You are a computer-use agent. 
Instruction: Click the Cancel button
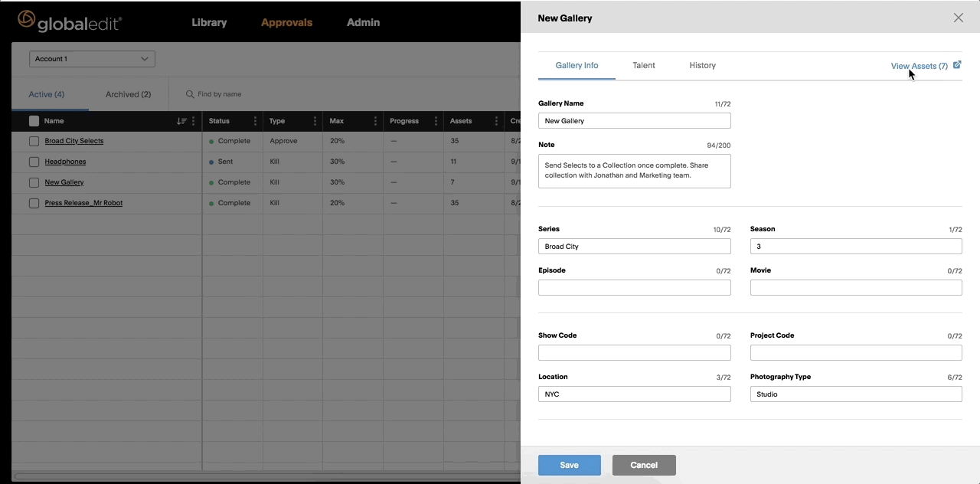click(644, 465)
